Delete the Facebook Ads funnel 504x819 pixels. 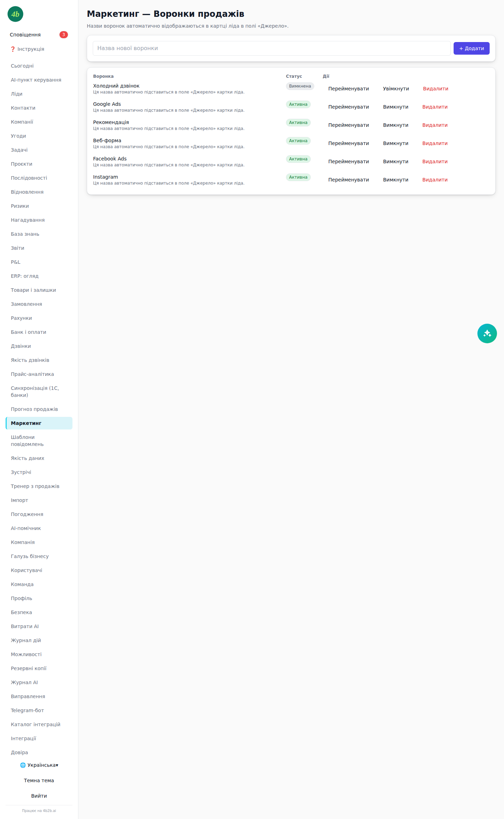tap(435, 161)
